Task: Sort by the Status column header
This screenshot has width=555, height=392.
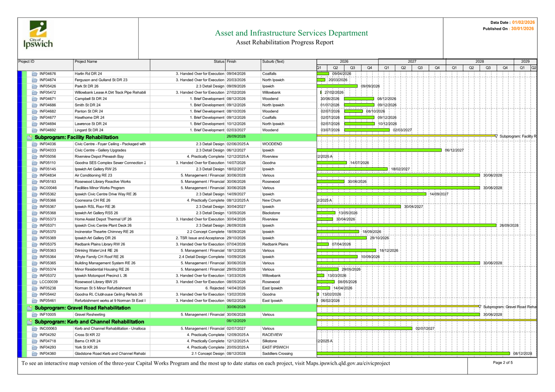Action: coord(219,62)
